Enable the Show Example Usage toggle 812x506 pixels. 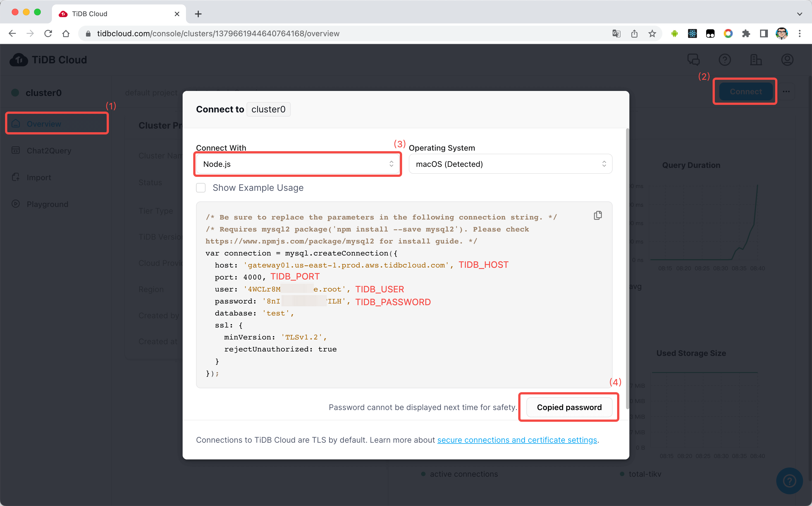201,188
